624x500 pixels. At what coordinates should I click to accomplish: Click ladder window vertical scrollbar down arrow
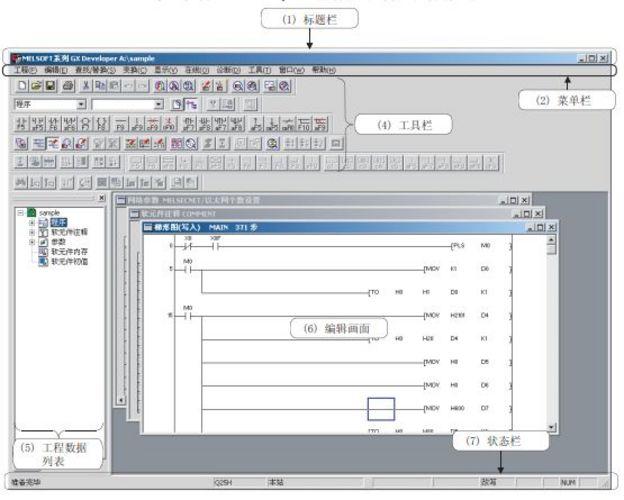click(551, 428)
